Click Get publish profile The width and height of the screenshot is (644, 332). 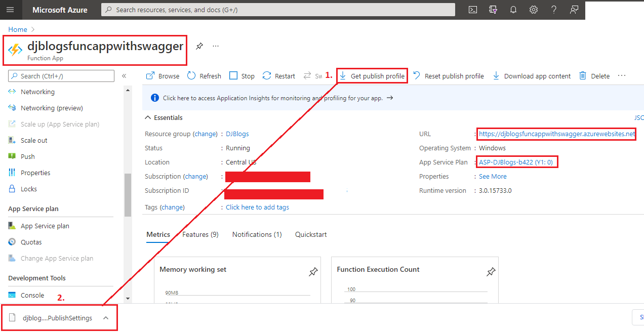[372, 76]
